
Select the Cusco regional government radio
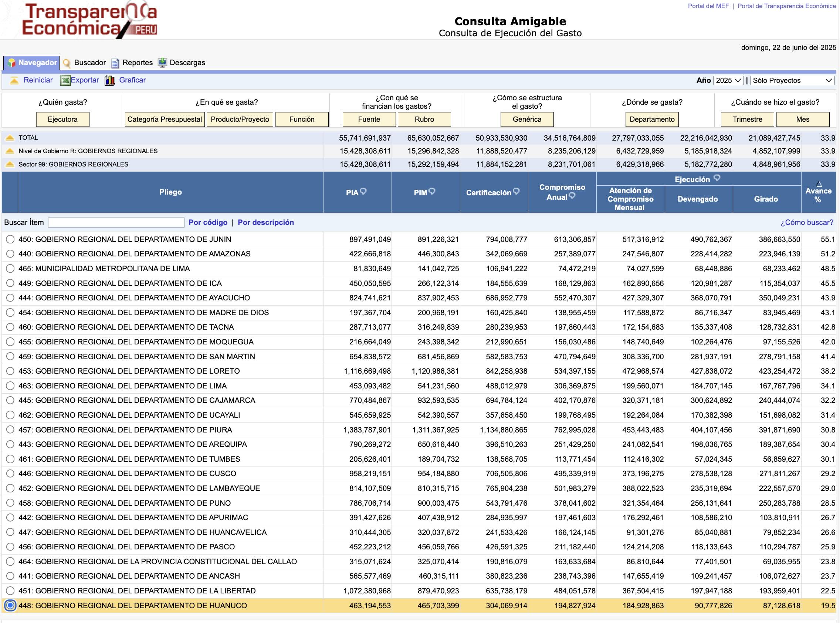click(10, 474)
